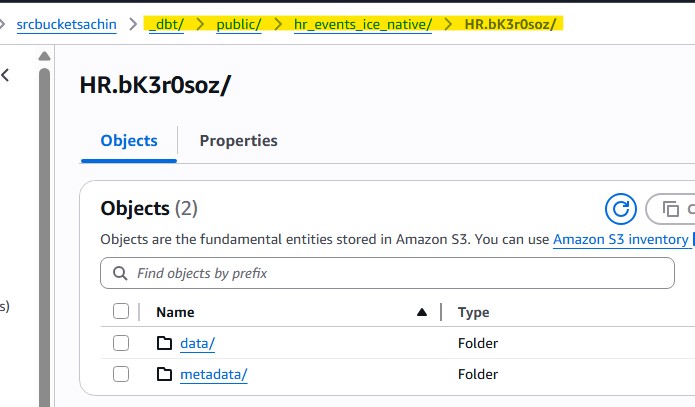
Task: Sort objects by Name ascending arrow
Action: tap(422, 312)
